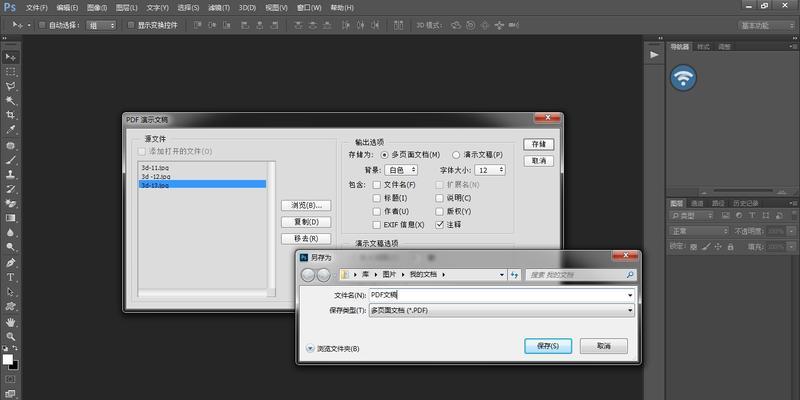Click 取消 in the PDF 演示文稿 dialog
800x400 pixels.
click(x=539, y=161)
